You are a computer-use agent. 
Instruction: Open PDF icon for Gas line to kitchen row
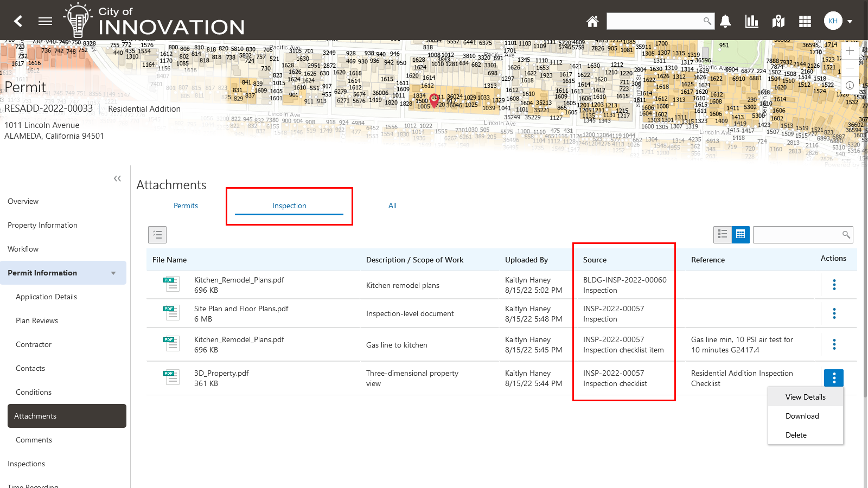pyautogui.click(x=171, y=344)
